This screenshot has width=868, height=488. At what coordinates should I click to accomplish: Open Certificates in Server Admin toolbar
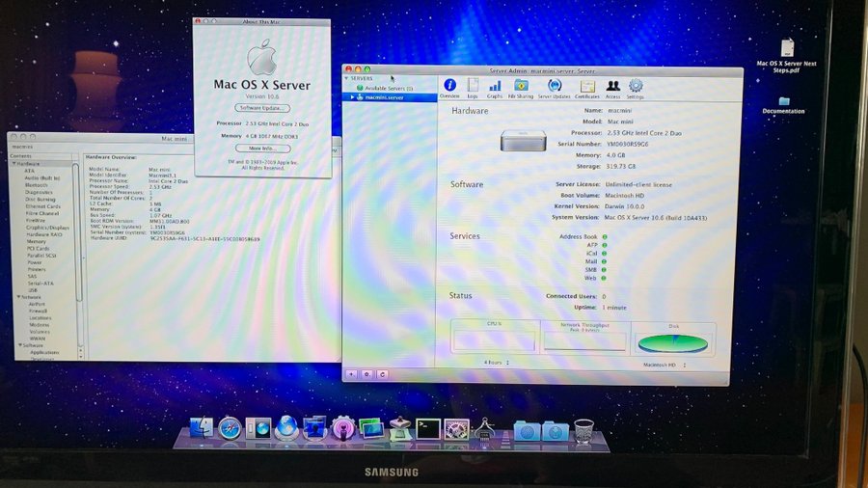586,89
